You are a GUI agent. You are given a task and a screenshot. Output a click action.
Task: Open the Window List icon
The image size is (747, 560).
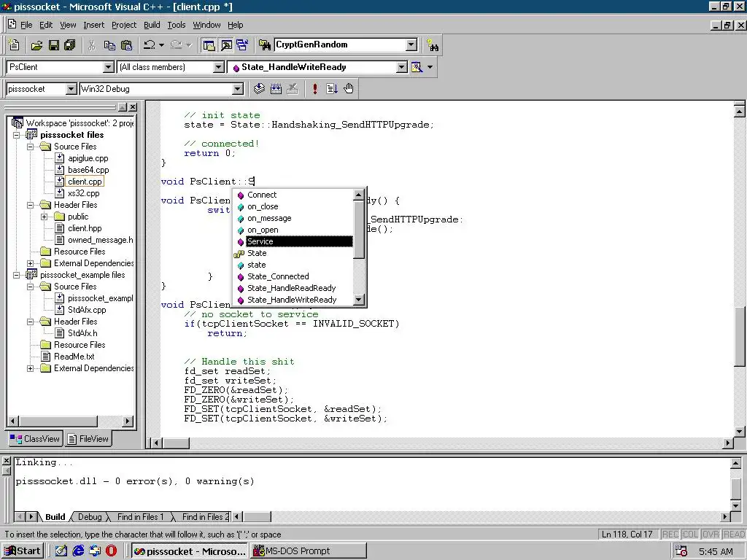[242, 45]
